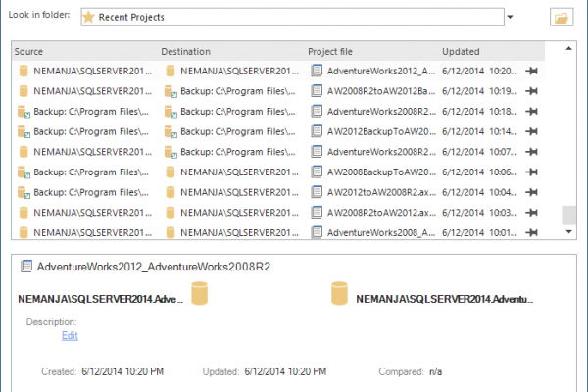The image size is (588, 392).
Task: Click project file icon for AW2008BackupToAW20...
Action: click(x=317, y=171)
